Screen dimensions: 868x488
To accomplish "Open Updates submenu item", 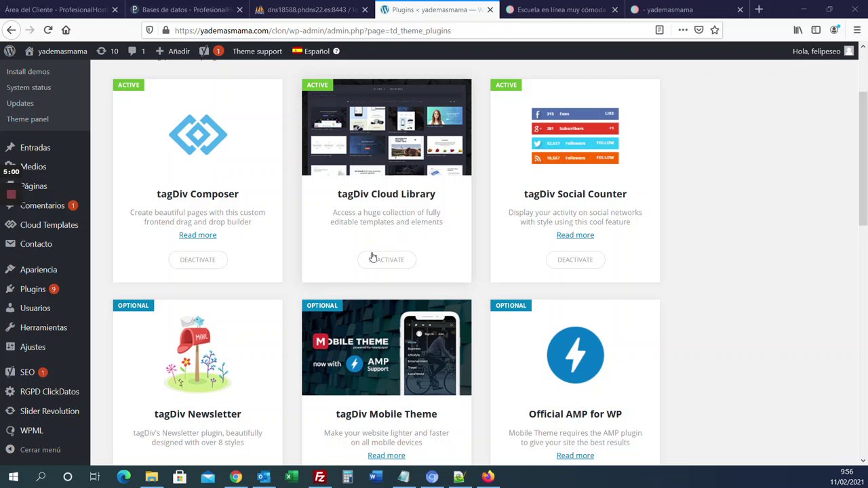I will (x=20, y=103).
